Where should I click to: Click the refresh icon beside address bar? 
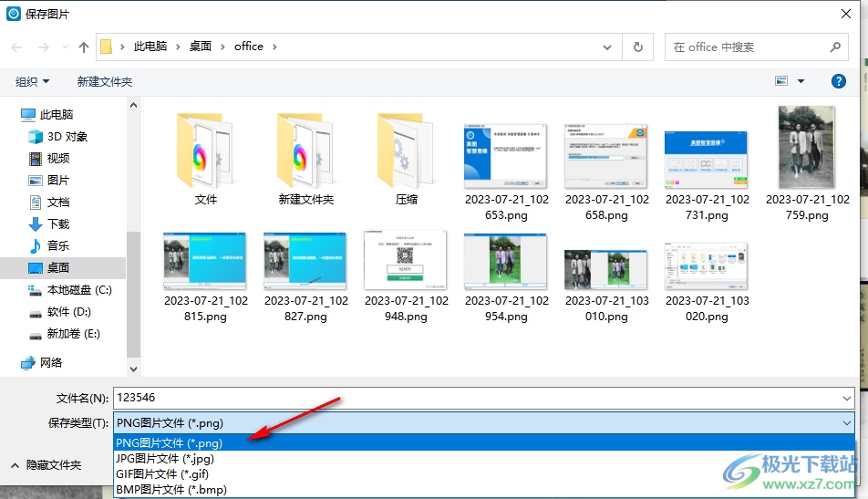pyautogui.click(x=637, y=47)
